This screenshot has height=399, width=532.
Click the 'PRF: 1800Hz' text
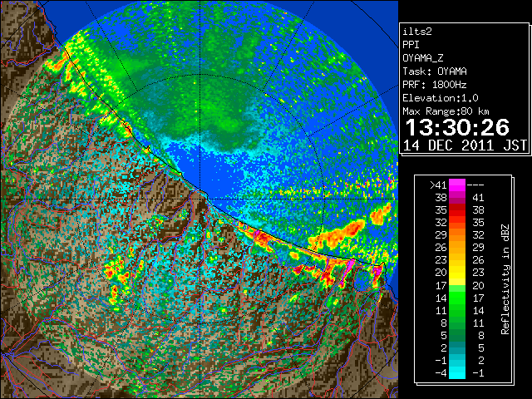[435, 85]
